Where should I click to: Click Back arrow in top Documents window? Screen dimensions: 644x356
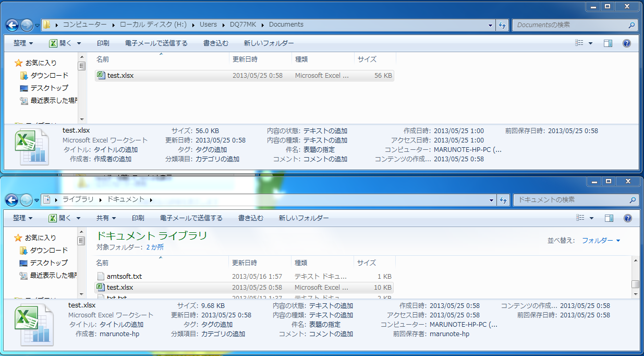click(13, 25)
